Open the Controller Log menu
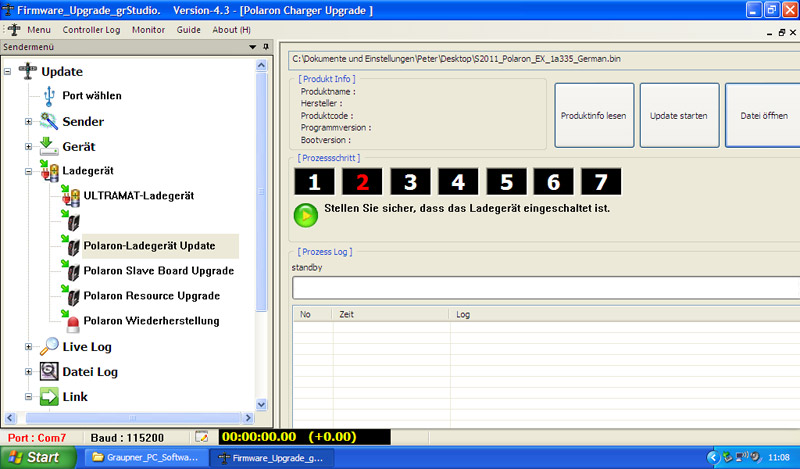This screenshot has height=469, width=800. pyautogui.click(x=91, y=30)
